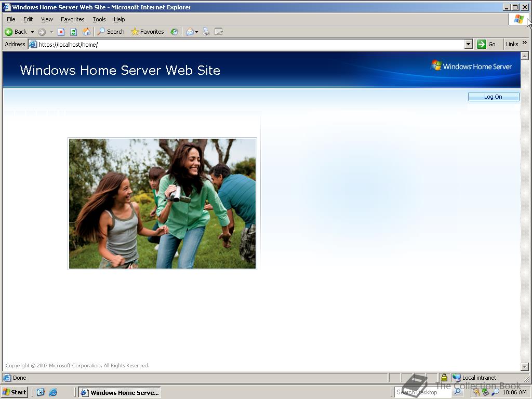The width and height of the screenshot is (532, 399).
Task: Open the File menu
Action: (x=11, y=19)
